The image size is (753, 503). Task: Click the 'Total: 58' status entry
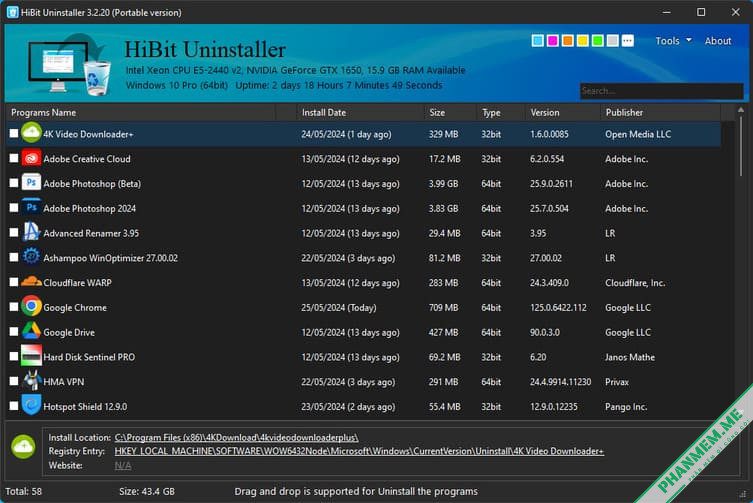point(24,491)
